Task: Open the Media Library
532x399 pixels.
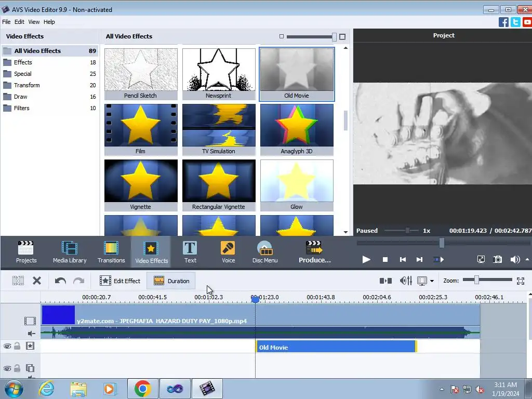Action: 70,252
